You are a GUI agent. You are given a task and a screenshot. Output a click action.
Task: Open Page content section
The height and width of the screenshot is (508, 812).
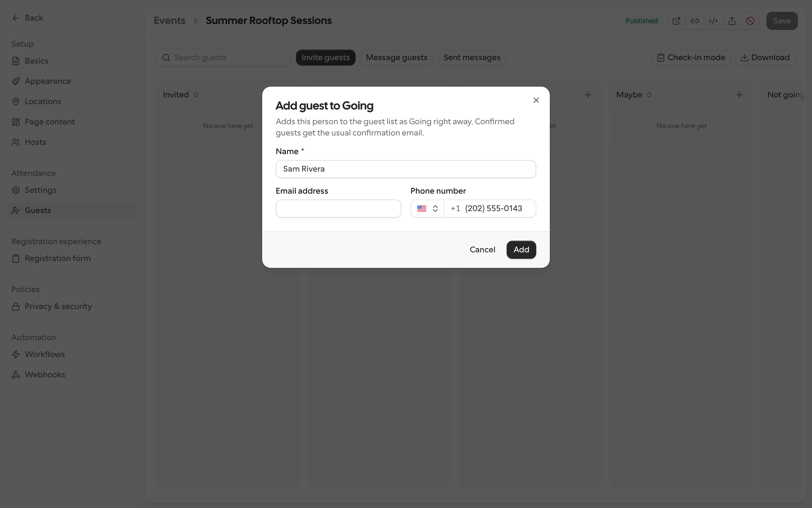[72, 122]
